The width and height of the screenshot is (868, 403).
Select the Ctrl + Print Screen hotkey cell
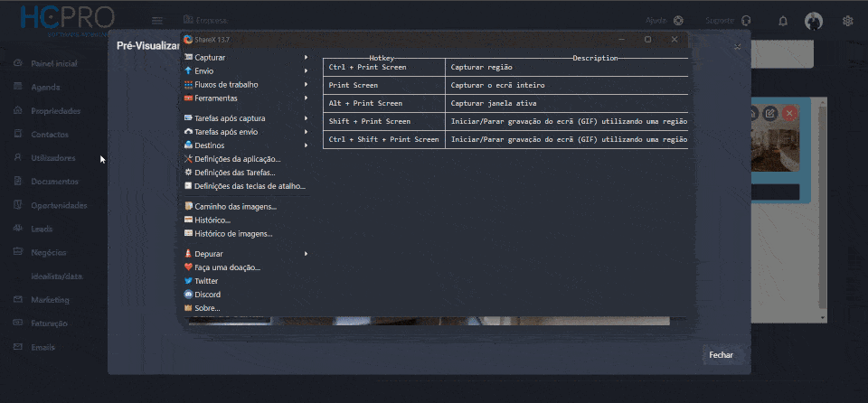tap(384, 67)
